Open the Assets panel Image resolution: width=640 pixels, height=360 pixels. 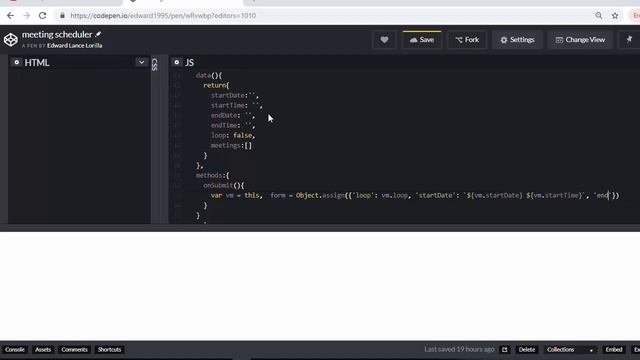(x=43, y=349)
